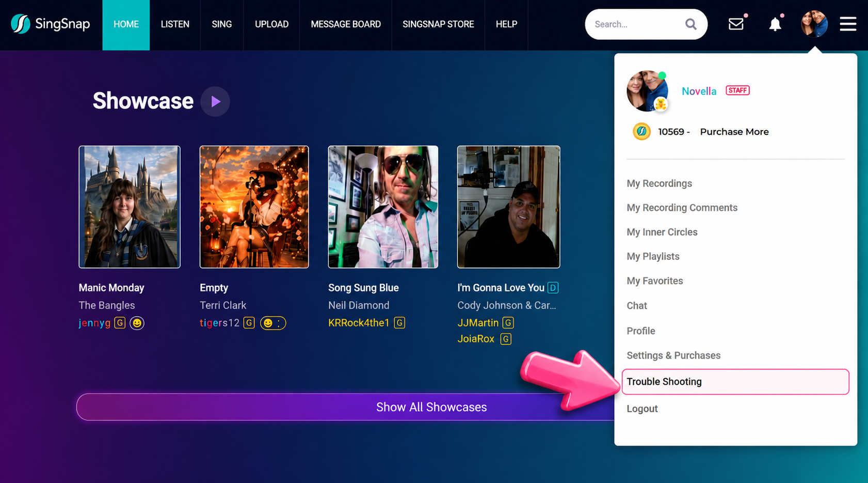Open the notifications bell
868x483 pixels.
[775, 24]
